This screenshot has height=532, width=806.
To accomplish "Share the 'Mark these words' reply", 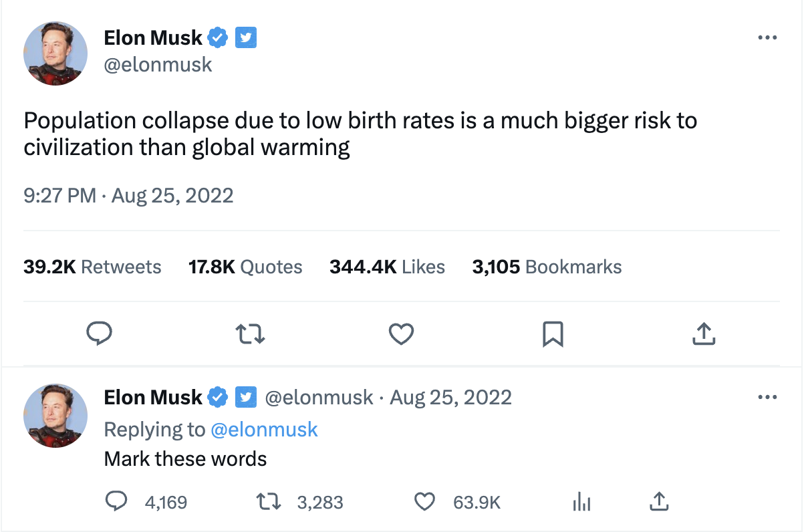I will click(658, 501).
